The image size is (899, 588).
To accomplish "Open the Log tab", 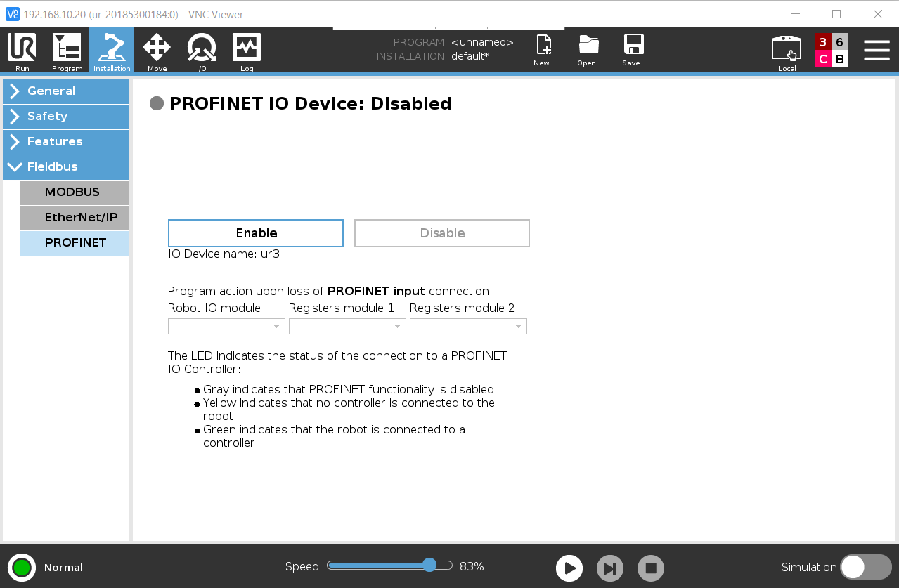I will (247, 51).
